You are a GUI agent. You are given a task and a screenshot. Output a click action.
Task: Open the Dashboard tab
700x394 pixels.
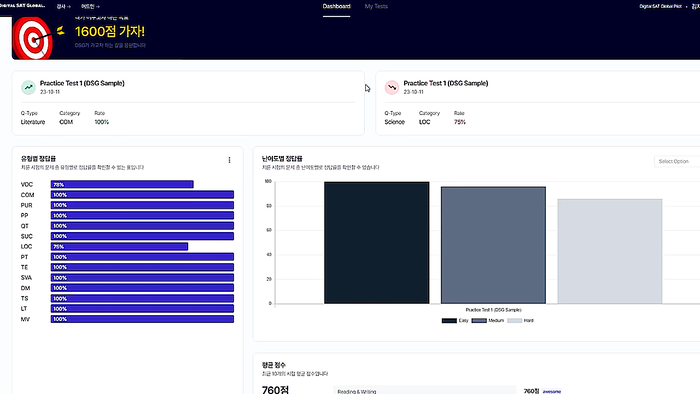click(337, 6)
